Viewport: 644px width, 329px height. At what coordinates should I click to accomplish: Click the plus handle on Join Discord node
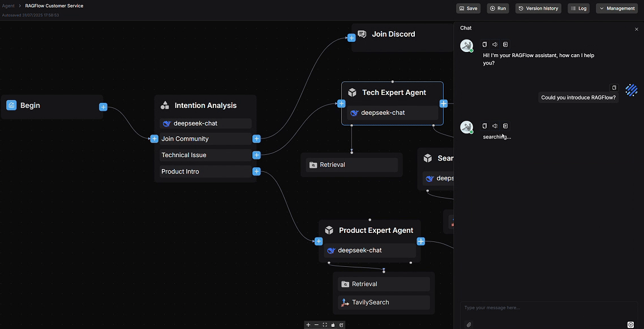click(x=351, y=38)
